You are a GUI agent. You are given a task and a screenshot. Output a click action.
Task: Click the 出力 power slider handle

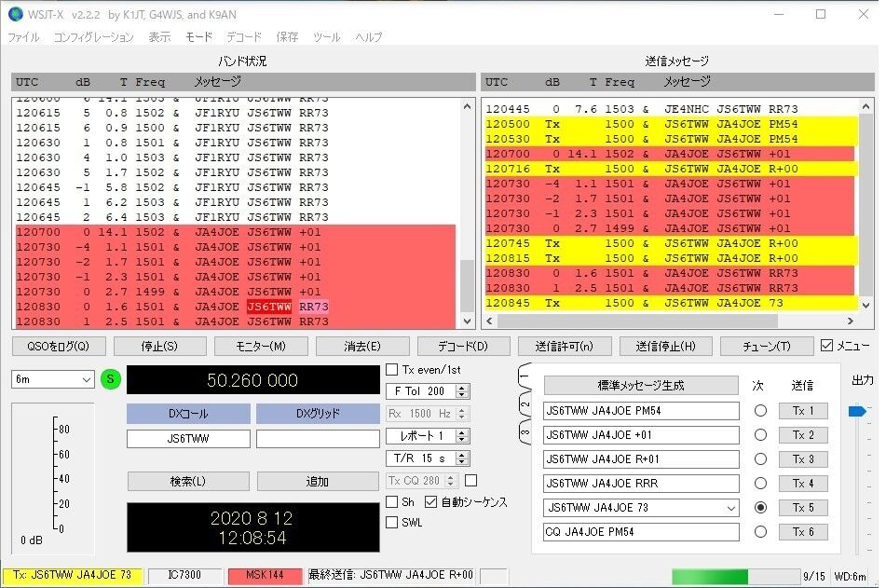(856, 411)
